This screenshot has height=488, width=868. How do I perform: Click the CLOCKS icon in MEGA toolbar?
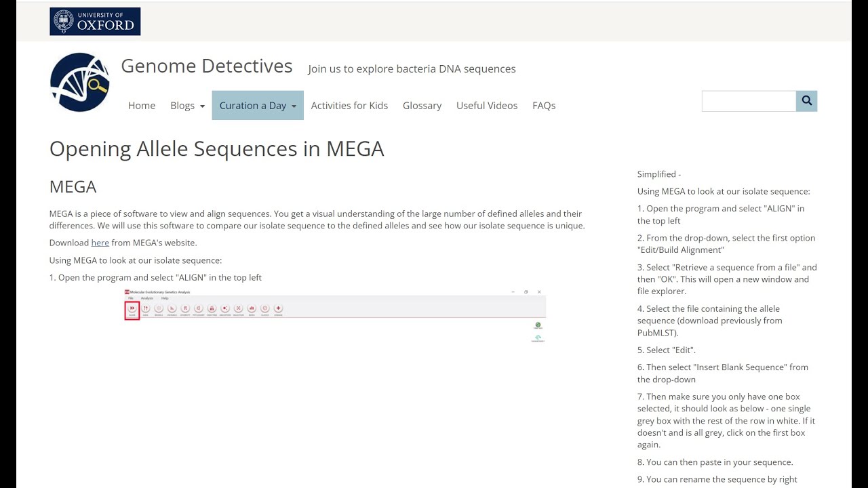click(x=264, y=309)
